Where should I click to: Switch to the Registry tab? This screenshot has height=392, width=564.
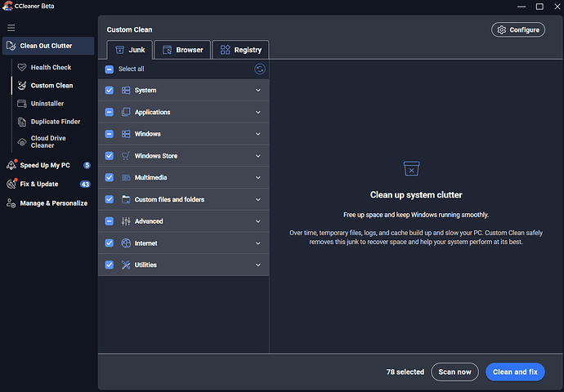pos(240,50)
